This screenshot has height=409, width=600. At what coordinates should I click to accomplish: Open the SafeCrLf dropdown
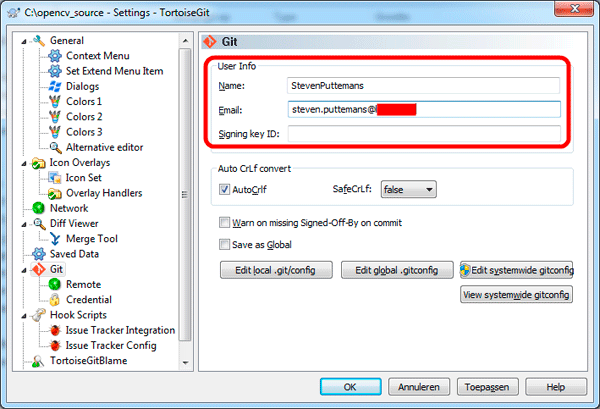point(408,189)
